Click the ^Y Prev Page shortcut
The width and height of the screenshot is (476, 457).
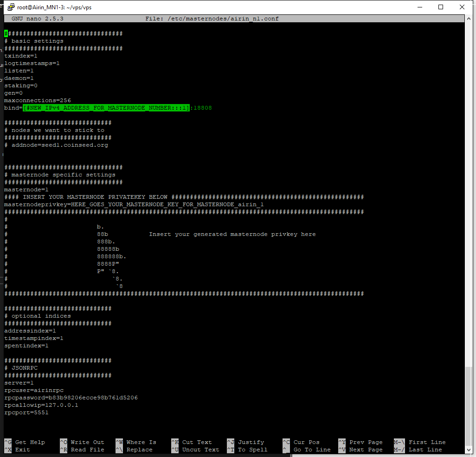click(360, 443)
